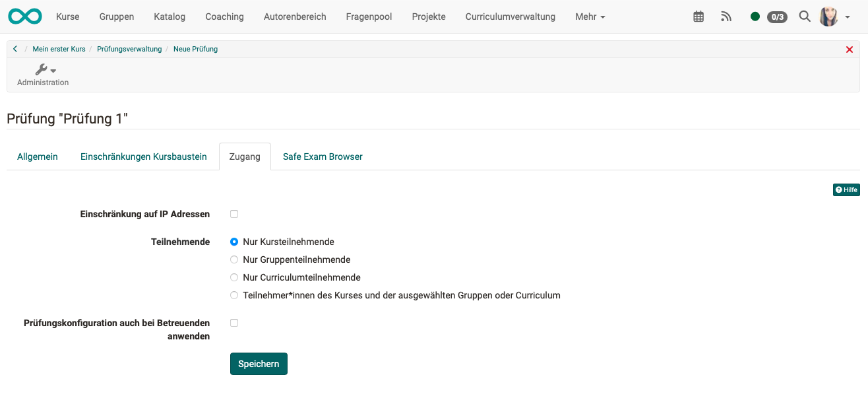Click the green online status indicator
The height and width of the screenshot is (414, 868).
pos(755,16)
